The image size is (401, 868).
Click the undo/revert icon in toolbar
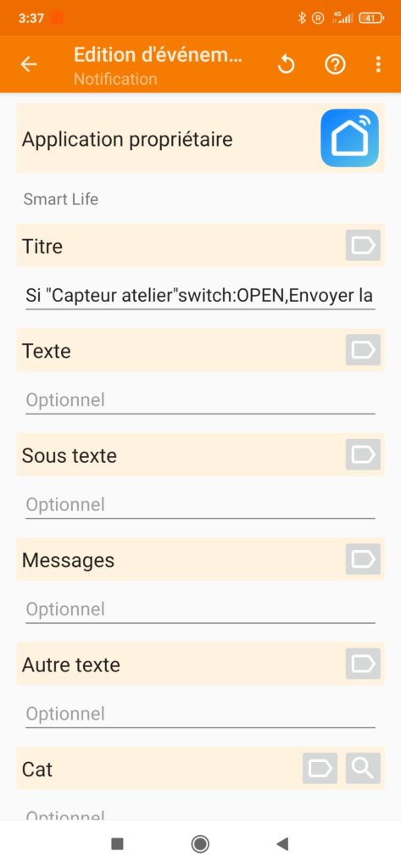point(286,64)
